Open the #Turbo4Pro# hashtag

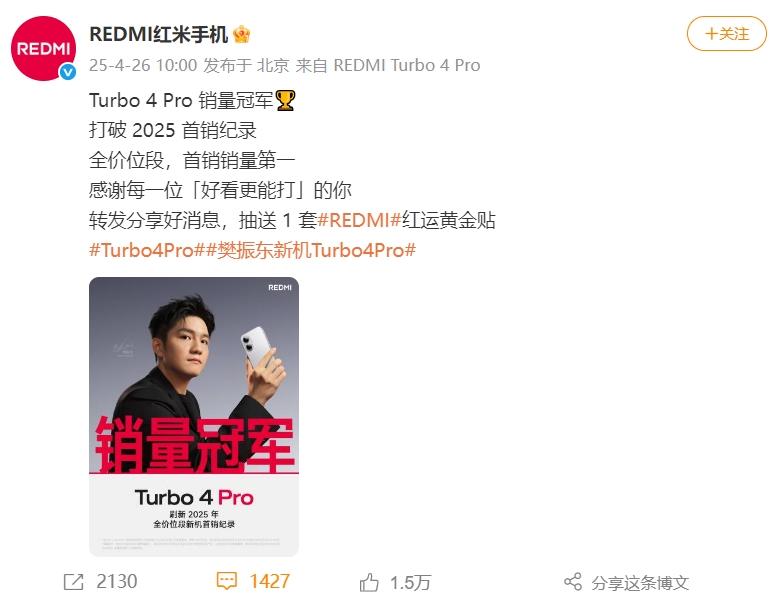tap(146, 250)
